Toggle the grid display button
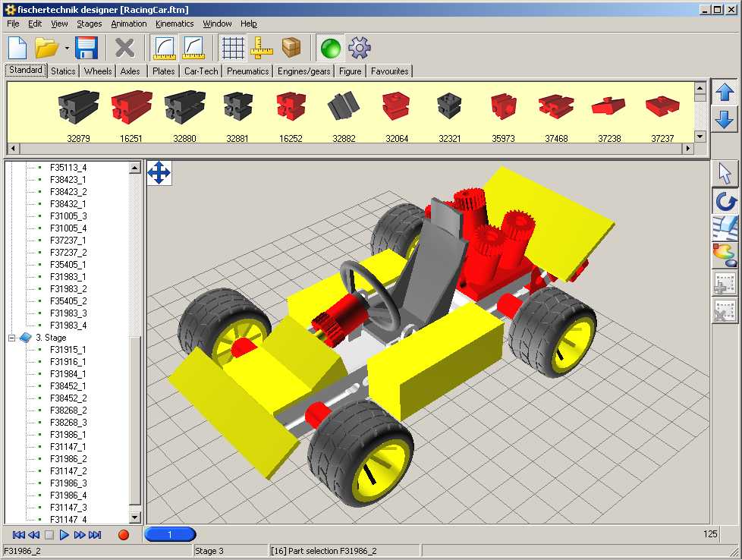The image size is (742, 560). point(233,49)
